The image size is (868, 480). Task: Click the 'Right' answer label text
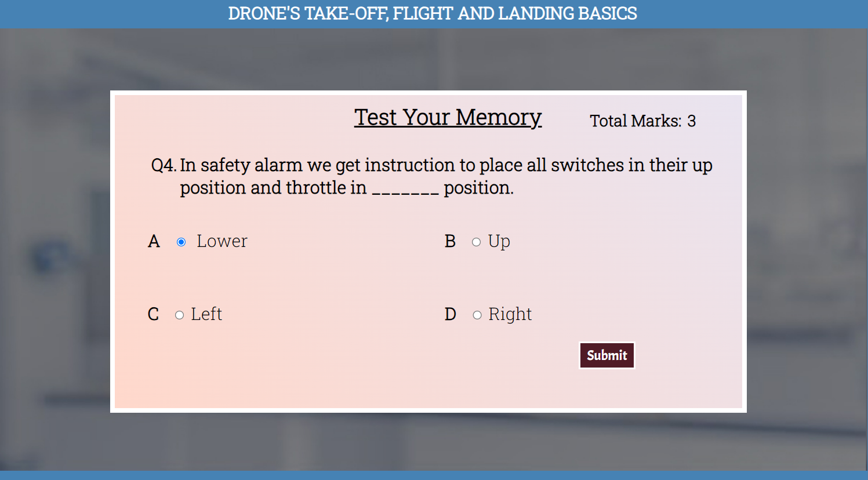(x=510, y=314)
